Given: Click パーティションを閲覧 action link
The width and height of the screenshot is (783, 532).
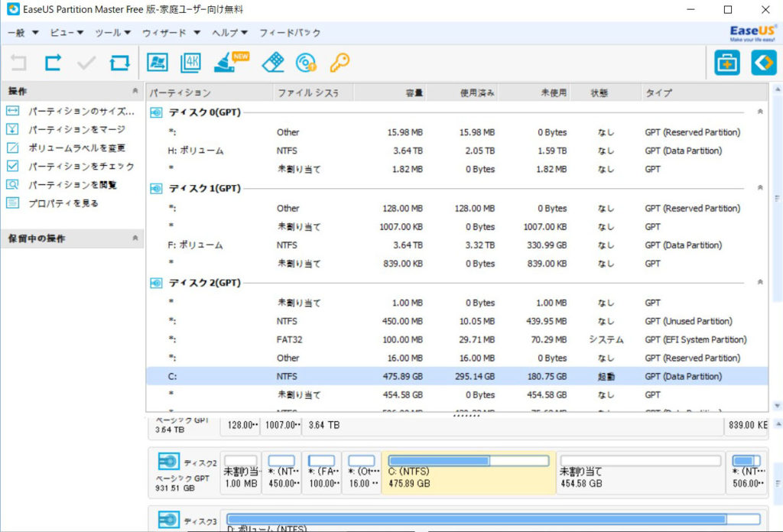Looking at the screenshot, I should click(73, 185).
